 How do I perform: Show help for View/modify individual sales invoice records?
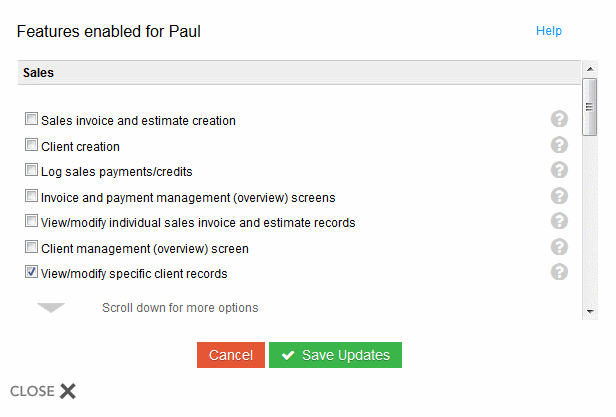point(560,221)
